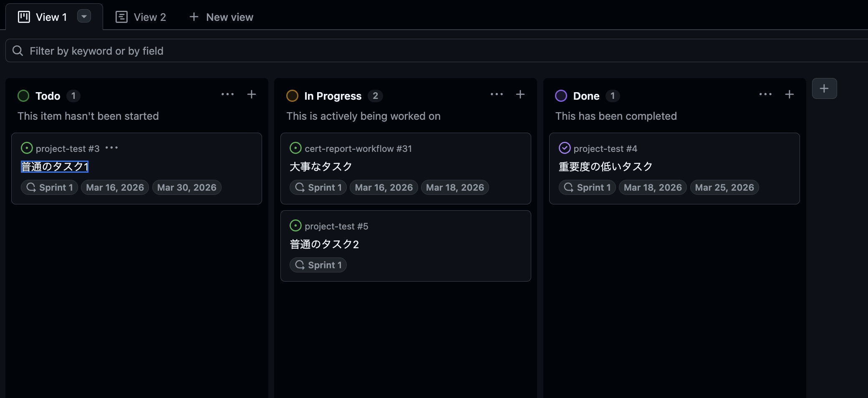Open the In Progress column options menu
The height and width of the screenshot is (398, 868).
(x=497, y=95)
